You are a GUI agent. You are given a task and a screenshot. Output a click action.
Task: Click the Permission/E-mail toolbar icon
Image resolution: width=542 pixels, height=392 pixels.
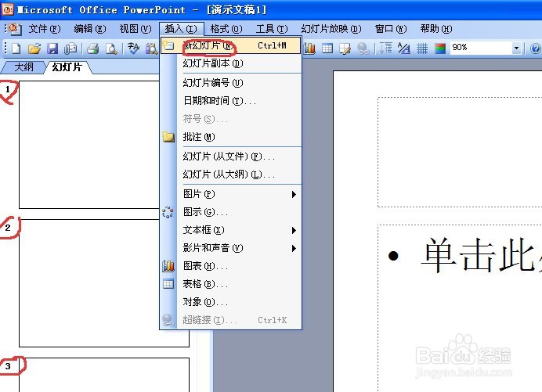click(x=70, y=49)
